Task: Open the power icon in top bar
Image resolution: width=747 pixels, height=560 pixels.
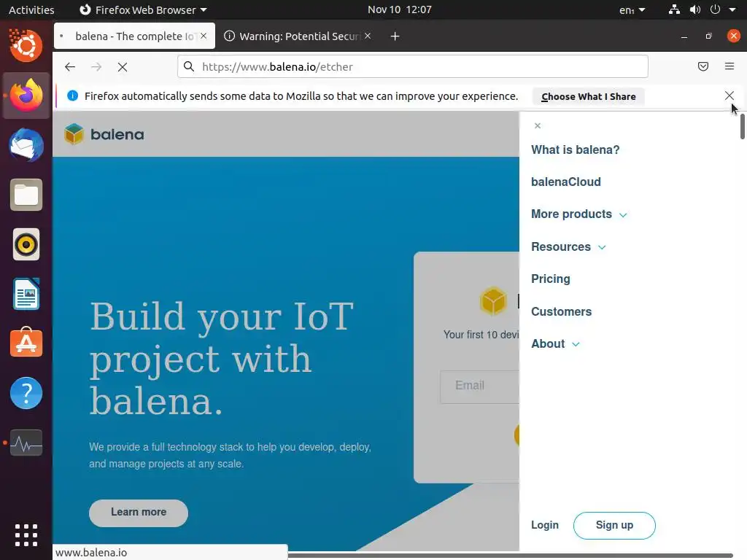Action: tap(715, 9)
